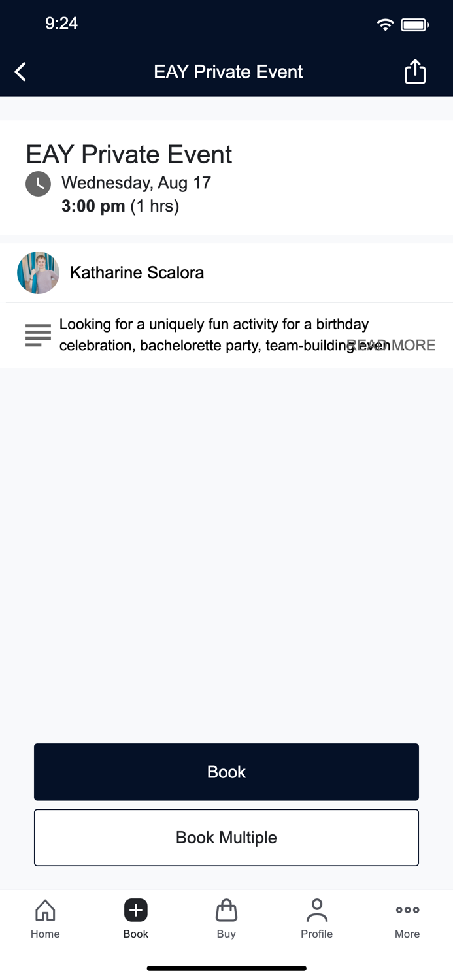Tap the 3:00 pm time text

coord(93,206)
